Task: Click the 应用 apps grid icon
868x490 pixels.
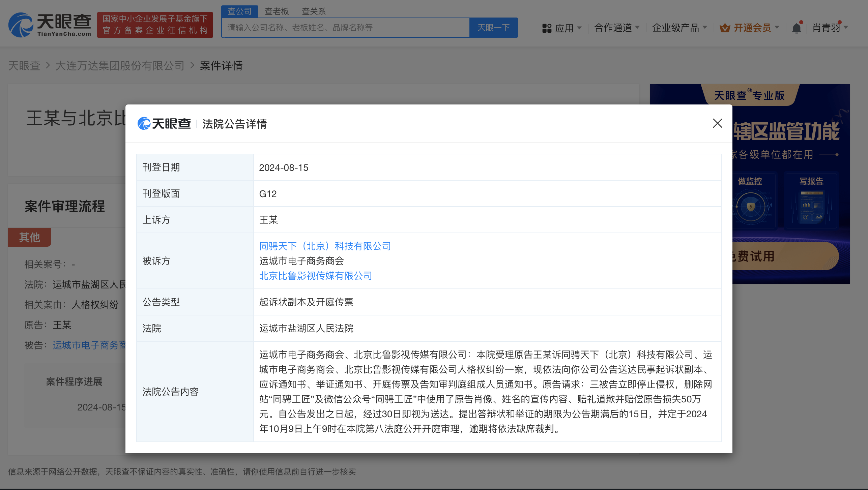Action: click(x=547, y=28)
